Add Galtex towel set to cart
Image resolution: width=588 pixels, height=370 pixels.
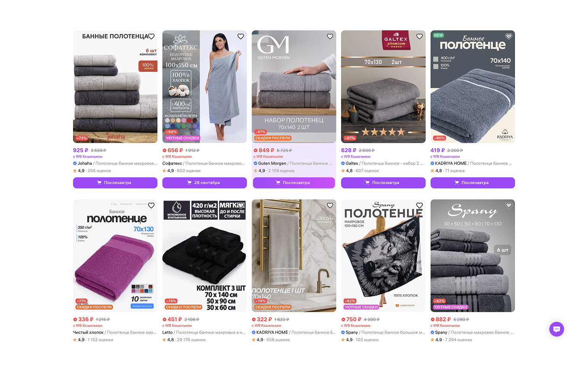(383, 183)
